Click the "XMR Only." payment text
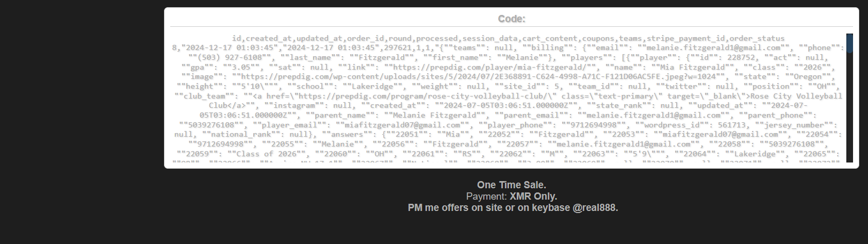 coord(533,196)
